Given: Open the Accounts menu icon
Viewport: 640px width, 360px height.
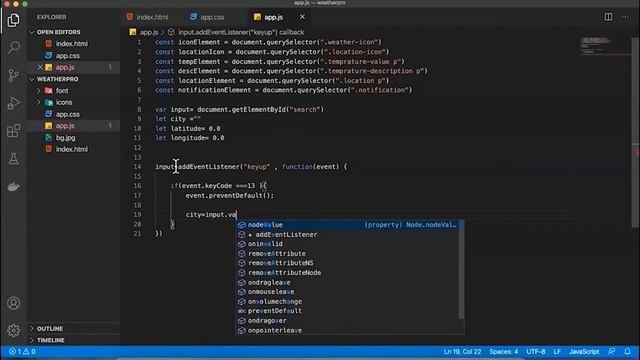Looking at the screenshot, I should 13,303.
